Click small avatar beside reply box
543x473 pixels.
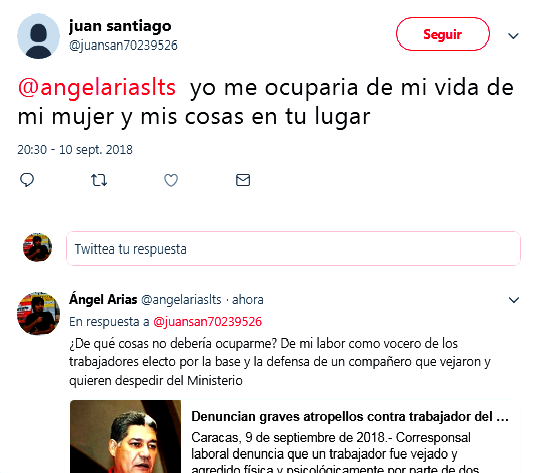pos(37,247)
